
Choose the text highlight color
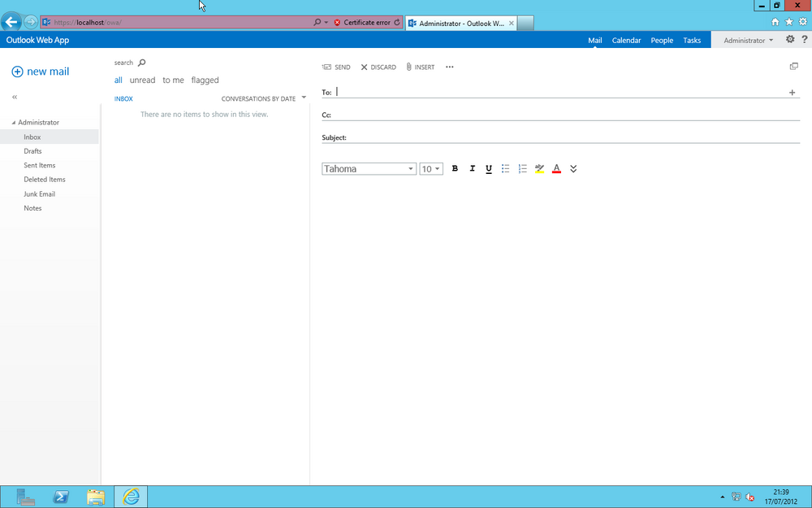click(540, 168)
